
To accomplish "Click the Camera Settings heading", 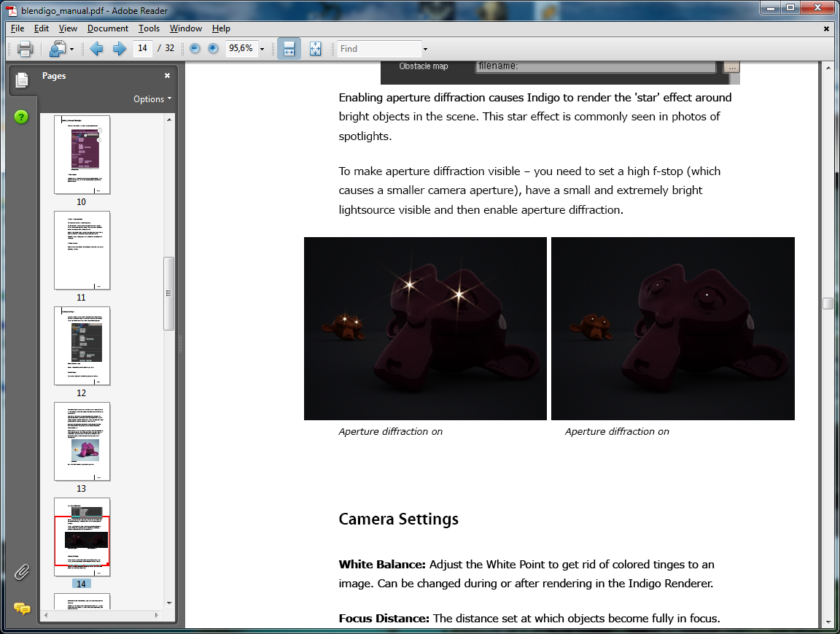I will pos(399,519).
